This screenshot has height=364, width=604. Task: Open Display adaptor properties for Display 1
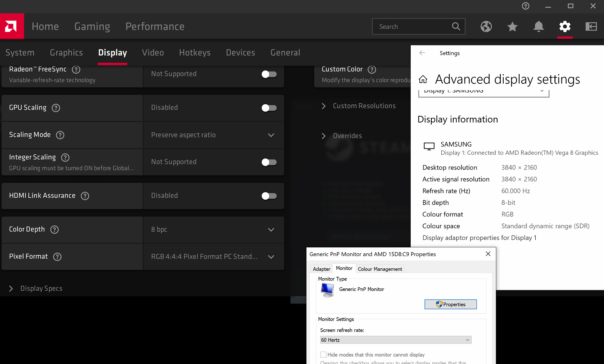479,238
